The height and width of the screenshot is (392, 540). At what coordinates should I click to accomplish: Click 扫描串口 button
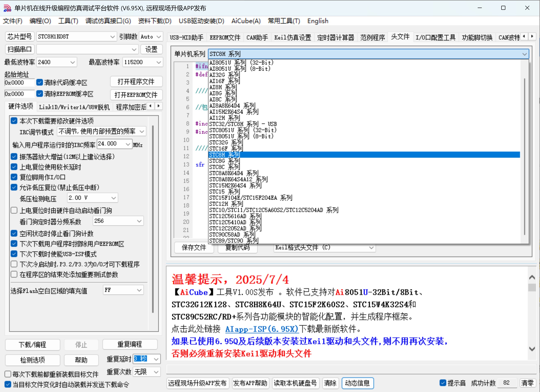click(x=20, y=50)
